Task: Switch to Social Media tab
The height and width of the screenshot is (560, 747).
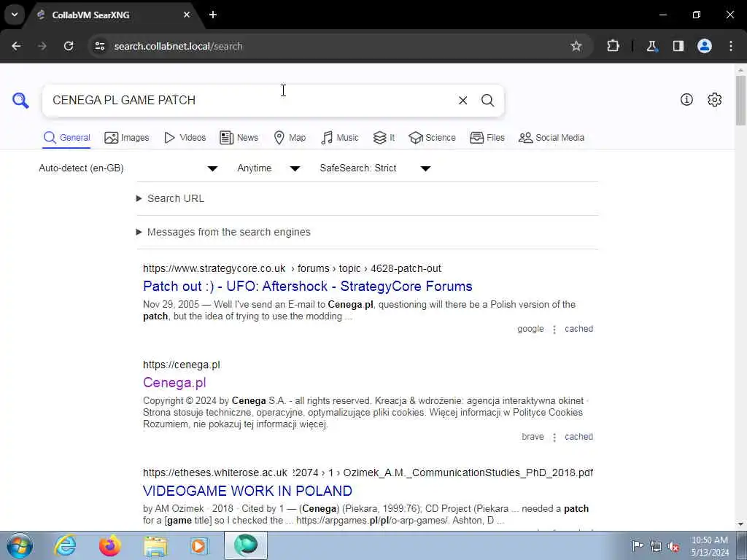Action: (x=551, y=138)
